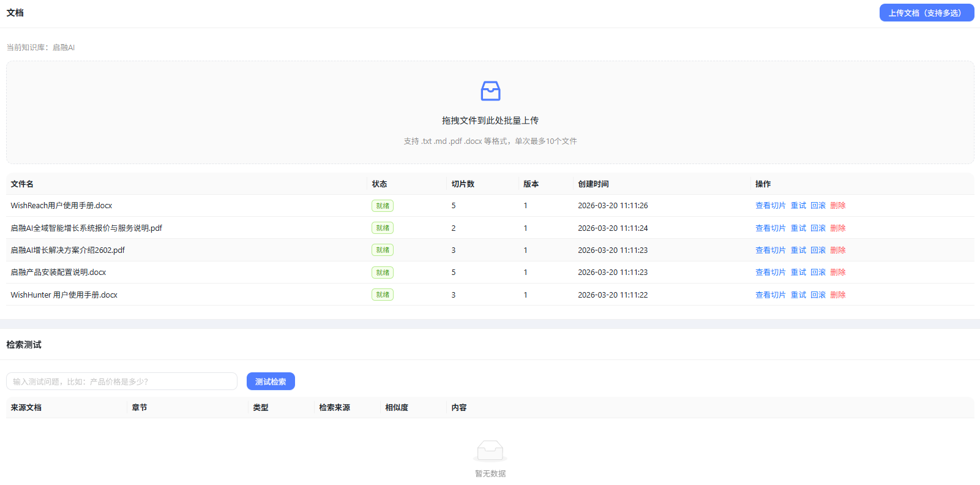980x485 pixels.
Task: Click the inbox upload icon in drop zone
Action: tap(490, 91)
